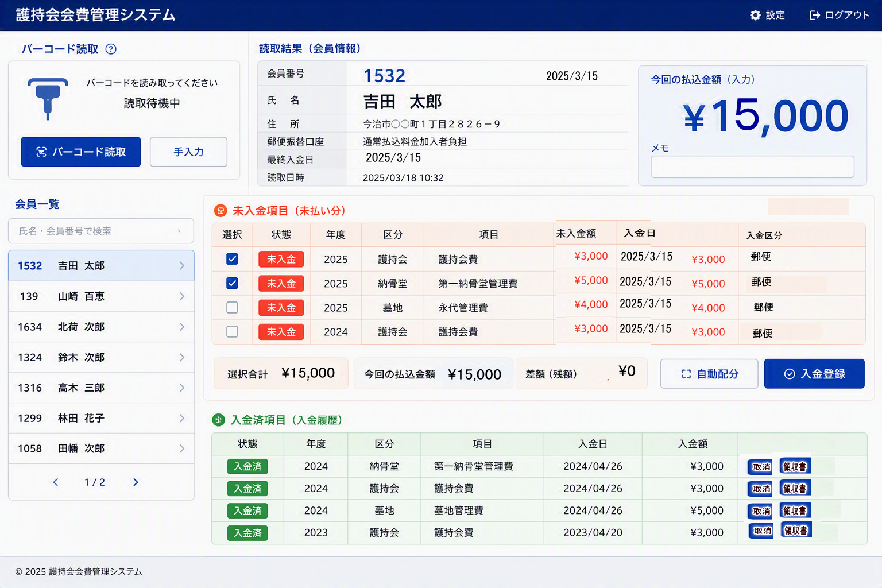The image size is (882, 588).
Task: Click the address 今治市〇〇町１丁目
Action: point(431,124)
